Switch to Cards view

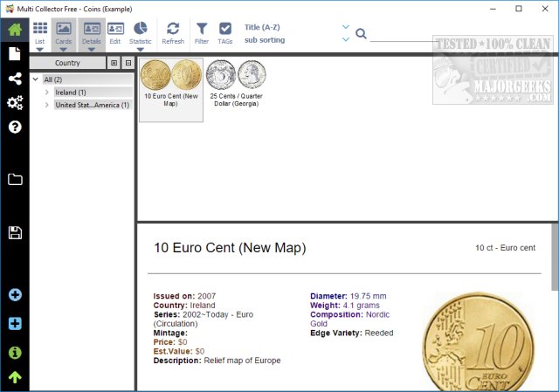click(64, 33)
